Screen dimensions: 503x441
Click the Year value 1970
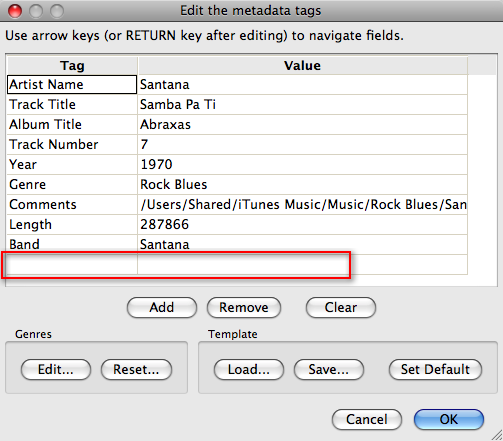point(303,164)
